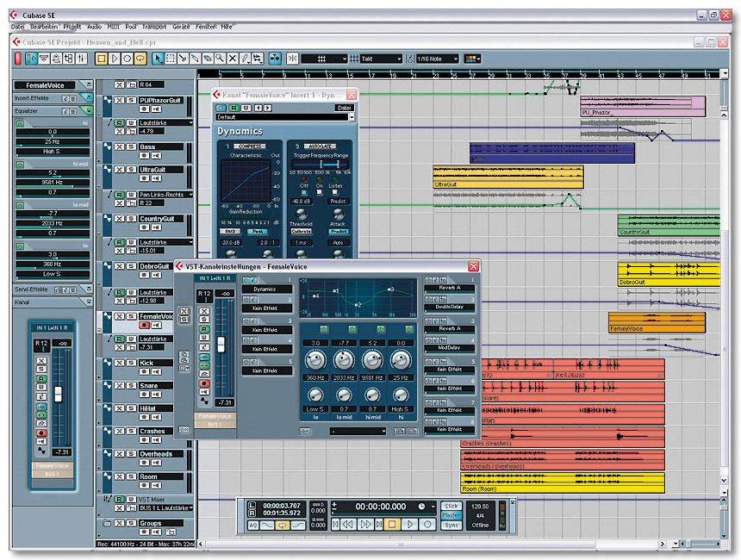The height and width of the screenshot is (560, 741).
Task: Toggle the Cycle button in transport panel
Action: [x=282, y=525]
